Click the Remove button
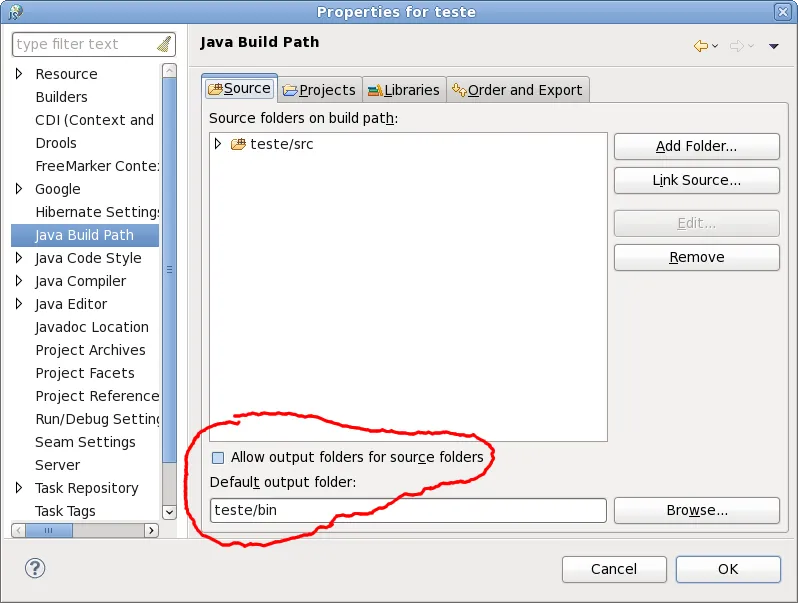The width and height of the screenshot is (798, 603). click(x=697, y=257)
